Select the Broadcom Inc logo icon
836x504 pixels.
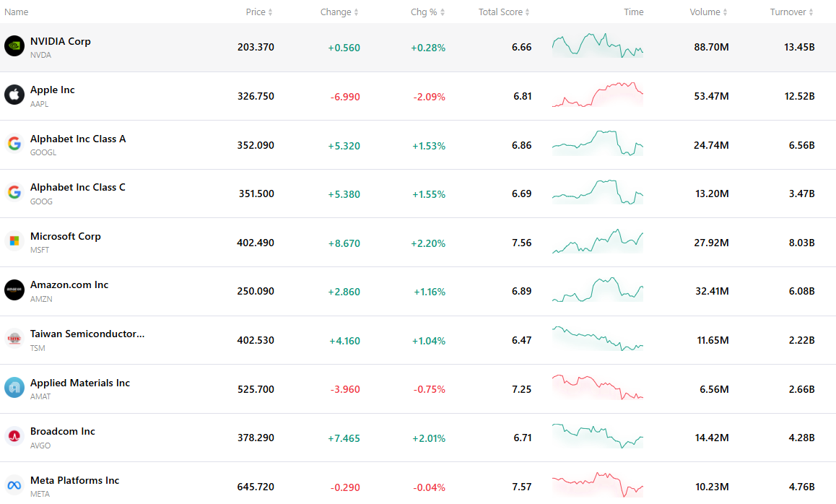coord(14,436)
